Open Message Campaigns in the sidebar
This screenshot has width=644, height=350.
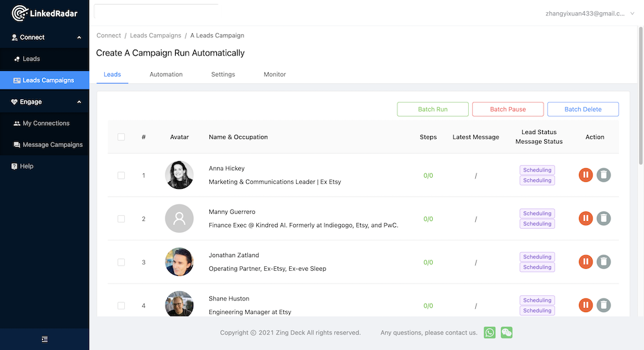coord(44,145)
